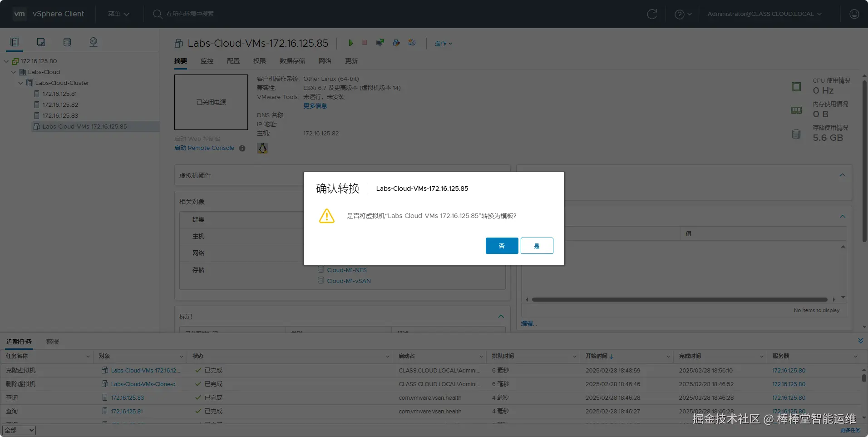Click the main summary pane vertical scrollbar

coord(864,161)
